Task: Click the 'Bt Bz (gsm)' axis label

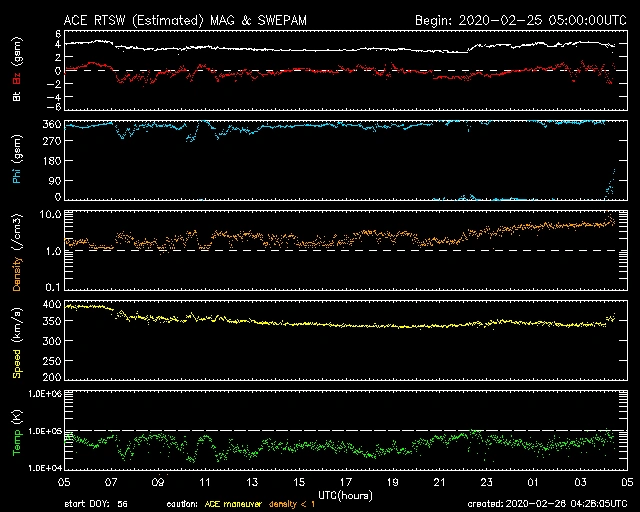Action: [17, 69]
